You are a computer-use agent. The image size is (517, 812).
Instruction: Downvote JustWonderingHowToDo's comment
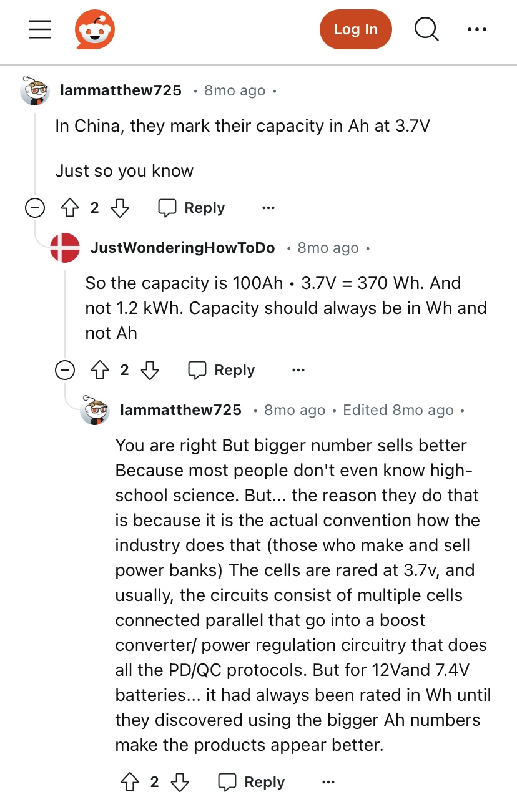coord(149,370)
